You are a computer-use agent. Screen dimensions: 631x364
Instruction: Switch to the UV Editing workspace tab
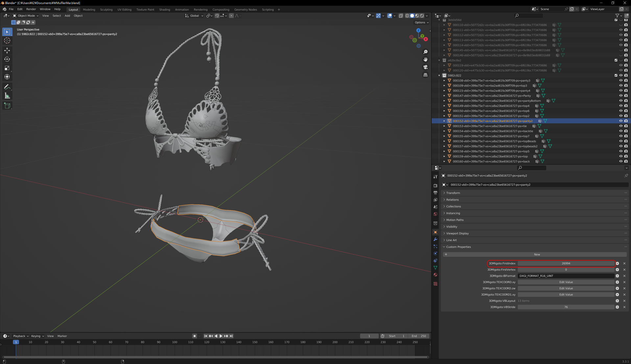pos(124,10)
